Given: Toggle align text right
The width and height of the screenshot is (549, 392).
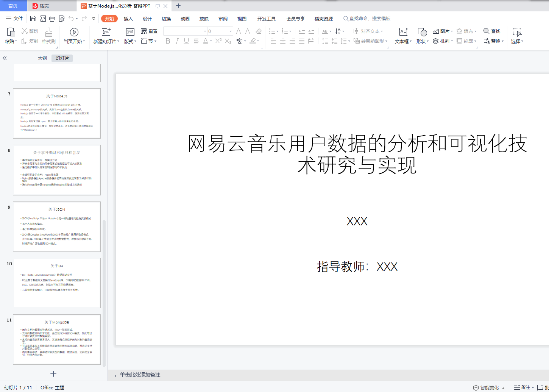Looking at the screenshot, I should point(292,41).
